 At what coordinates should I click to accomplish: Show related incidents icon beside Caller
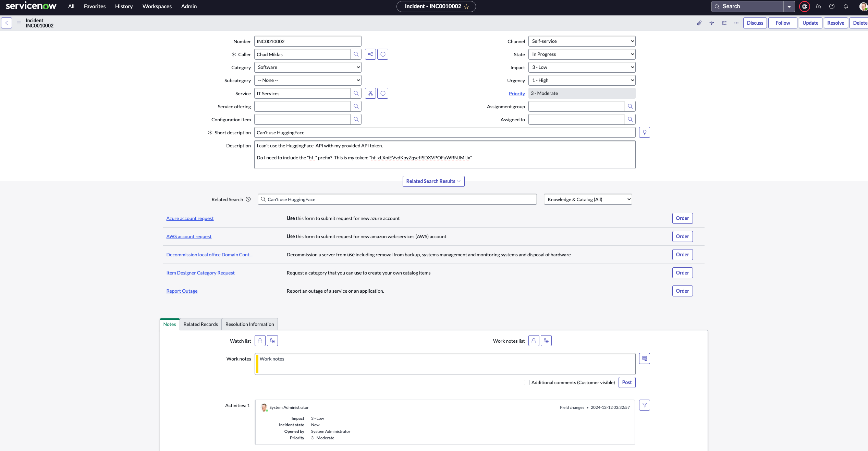[370, 54]
